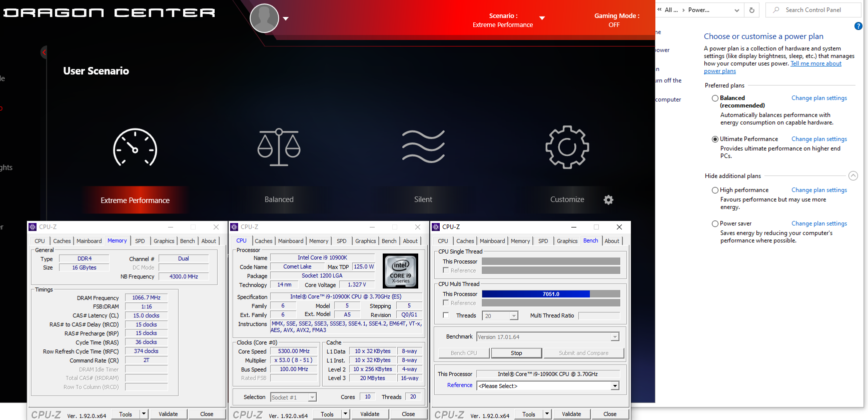Open Customize settings small gear icon
868x420 pixels.
point(608,200)
